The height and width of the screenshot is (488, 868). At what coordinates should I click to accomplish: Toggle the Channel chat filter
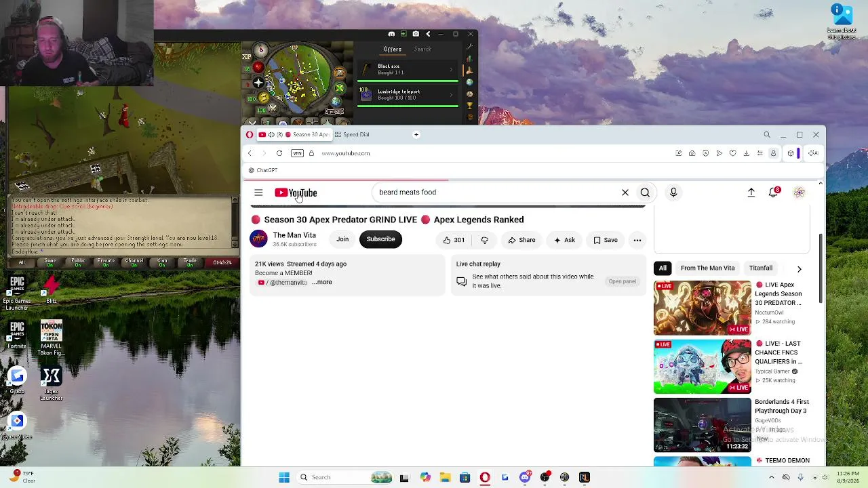point(134,262)
